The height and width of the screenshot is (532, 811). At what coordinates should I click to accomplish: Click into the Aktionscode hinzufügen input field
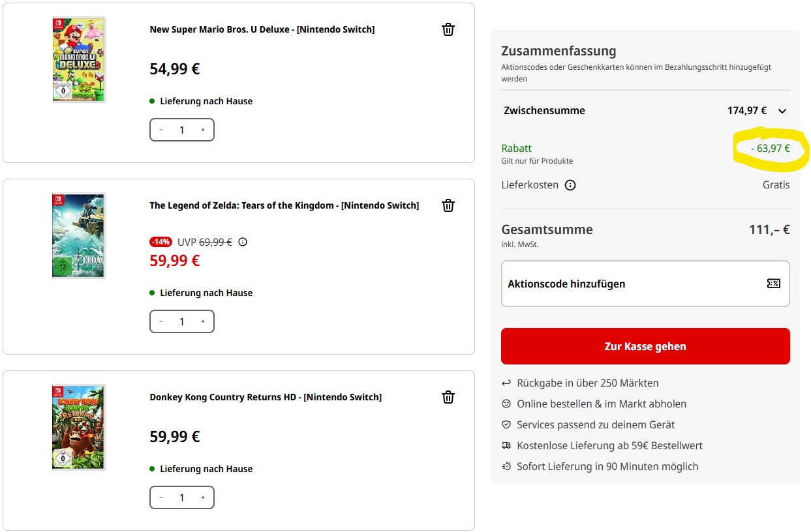[620, 284]
